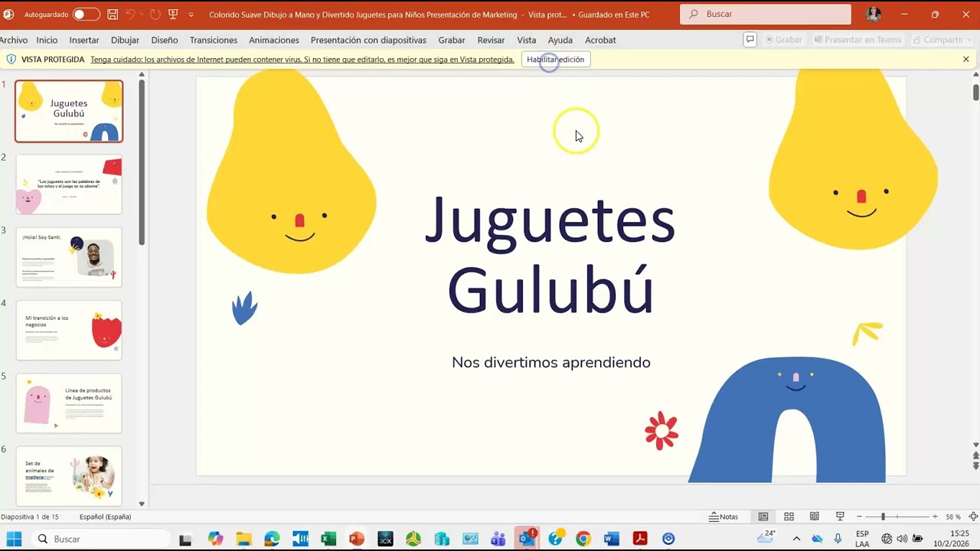The image size is (980, 551).
Task: Click the Español (España) language indicator
Action: [106, 517]
